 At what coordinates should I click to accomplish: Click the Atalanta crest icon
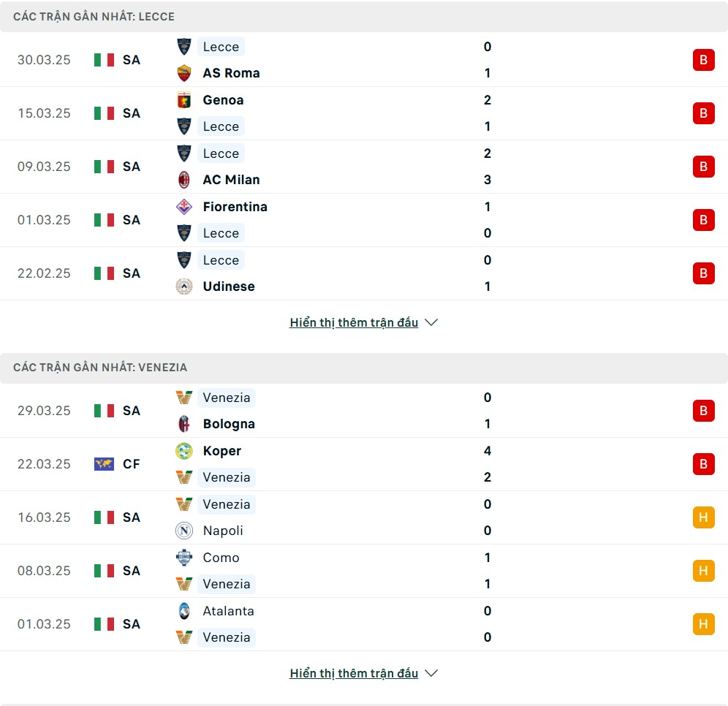point(184,611)
